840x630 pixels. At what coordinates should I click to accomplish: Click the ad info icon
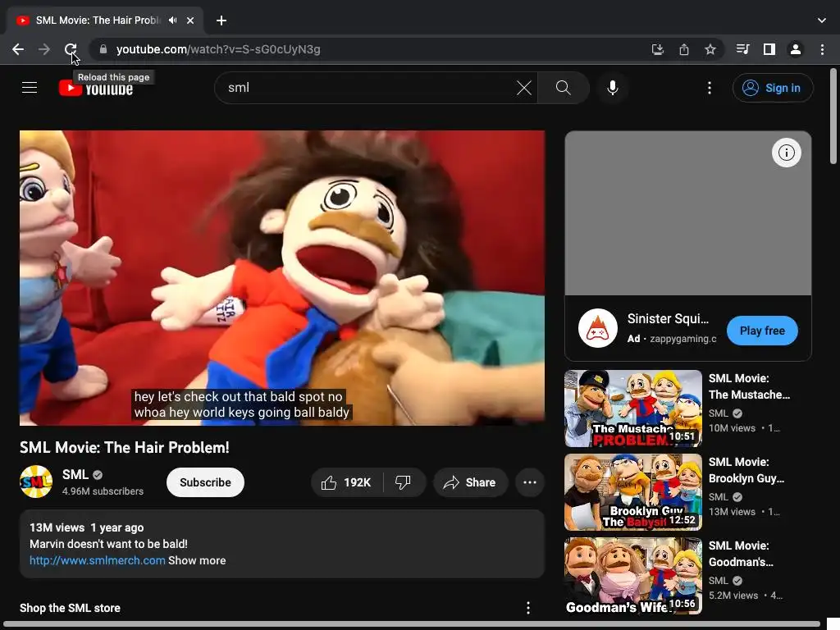point(786,153)
